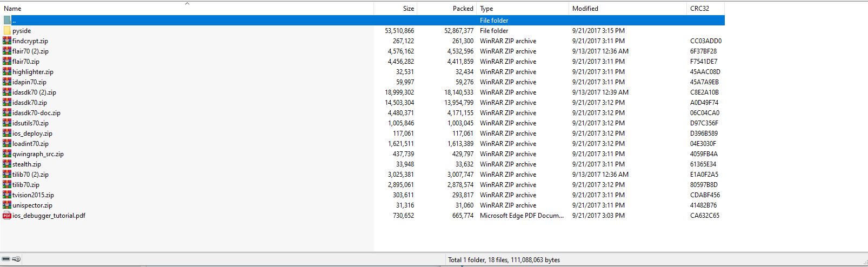Image resolution: width=868 pixels, height=267 pixels.
Task: Click the qwingraph_src.zip archive icon
Action: tap(7, 153)
